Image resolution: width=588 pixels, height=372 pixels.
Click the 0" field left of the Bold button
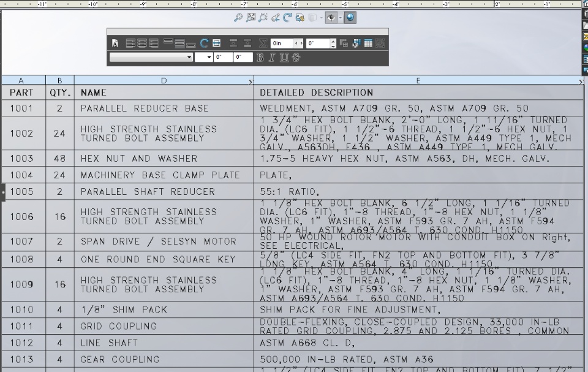coord(243,58)
